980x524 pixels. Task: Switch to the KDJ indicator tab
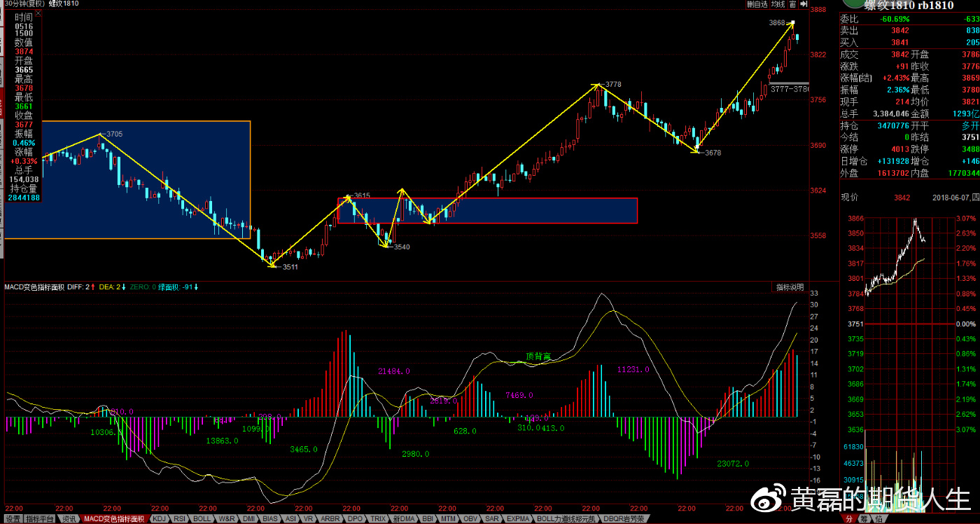(160, 519)
